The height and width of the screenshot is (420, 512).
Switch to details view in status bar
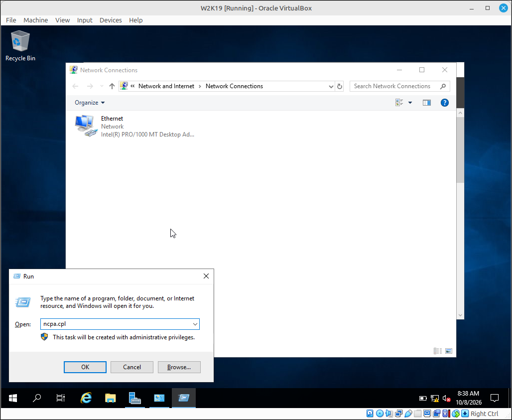click(438, 351)
